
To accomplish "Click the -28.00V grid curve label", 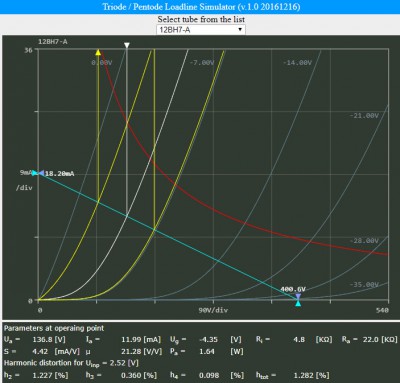I will 364,241.
